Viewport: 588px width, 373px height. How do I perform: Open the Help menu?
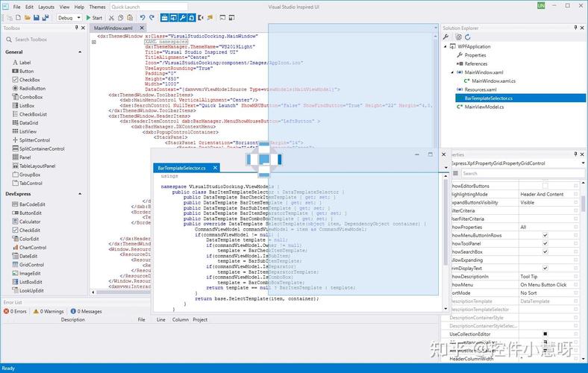pyautogui.click(x=79, y=7)
